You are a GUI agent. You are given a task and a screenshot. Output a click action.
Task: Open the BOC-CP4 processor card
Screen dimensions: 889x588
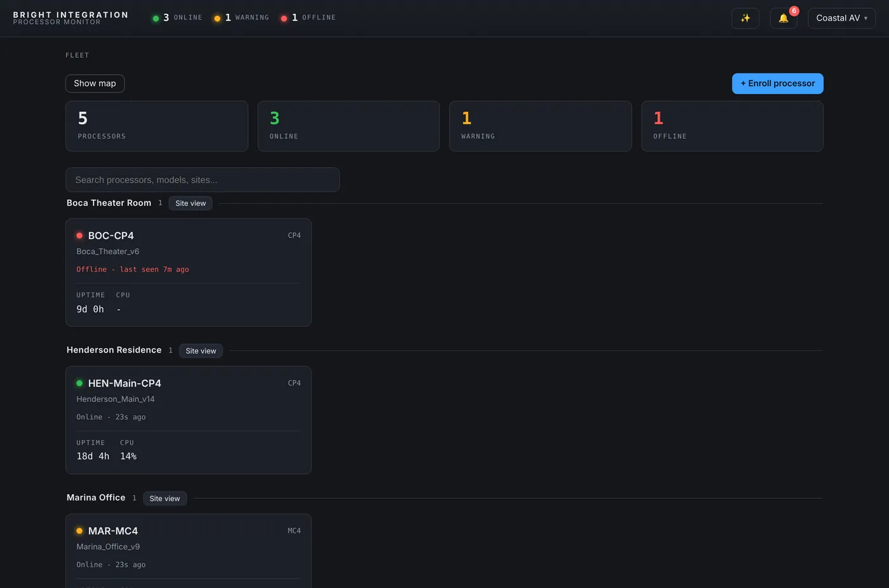(x=189, y=272)
